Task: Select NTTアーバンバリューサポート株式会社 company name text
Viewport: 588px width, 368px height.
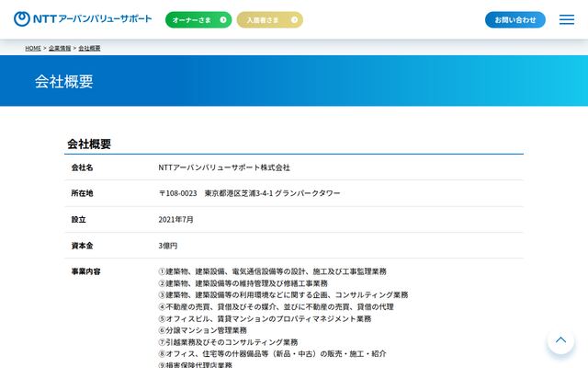Action: click(x=224, y=167)
